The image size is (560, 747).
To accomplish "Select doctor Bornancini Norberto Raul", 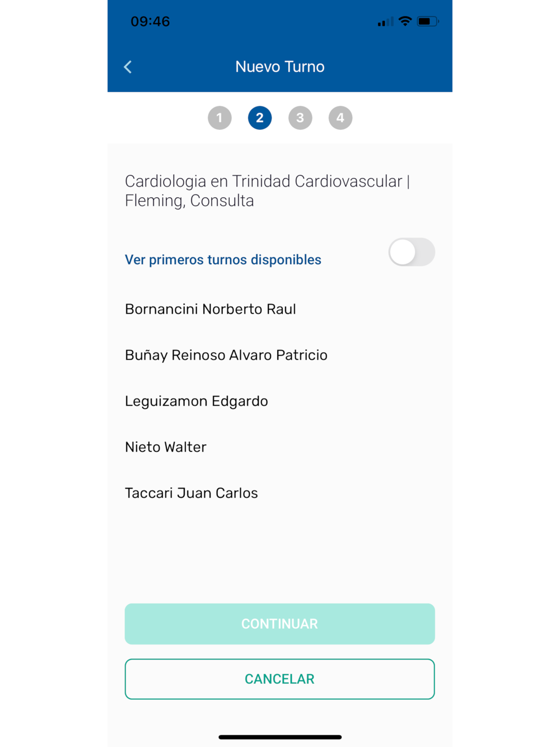I will [211, 309].
